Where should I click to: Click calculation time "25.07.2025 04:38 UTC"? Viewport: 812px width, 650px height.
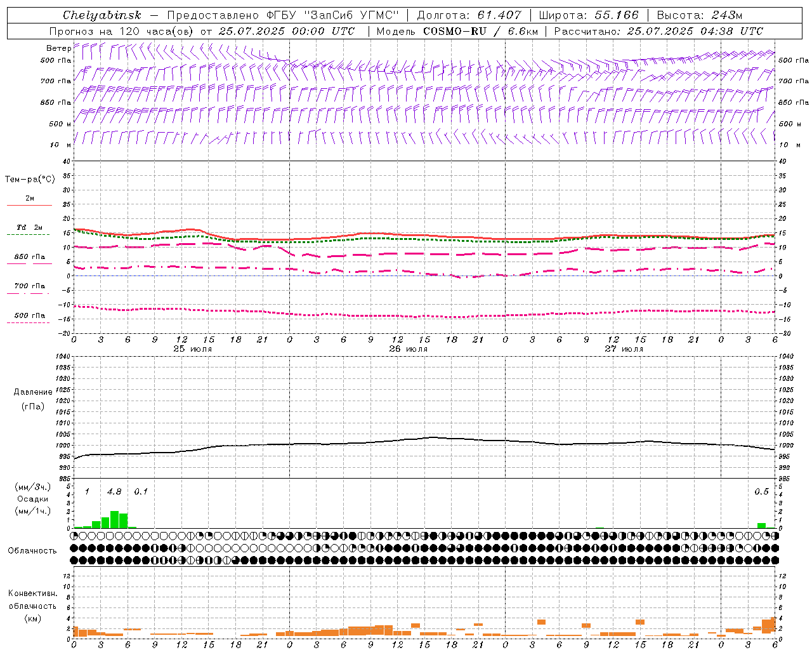[x=695, y=31]
